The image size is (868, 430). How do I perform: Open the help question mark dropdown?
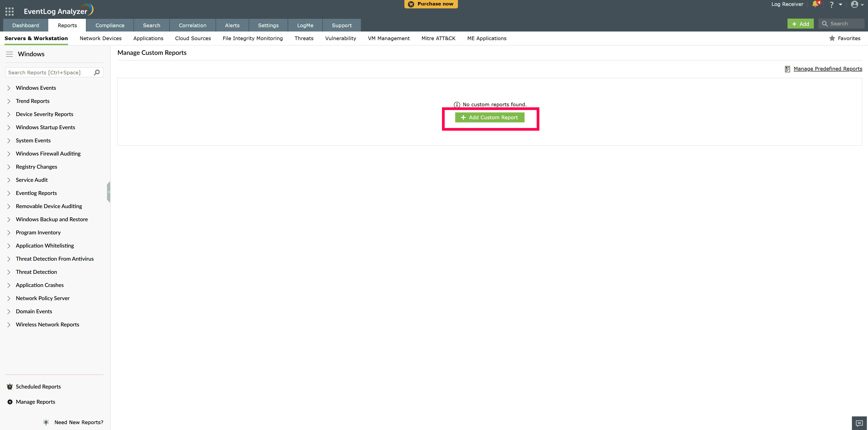click(x=832, y=5)
